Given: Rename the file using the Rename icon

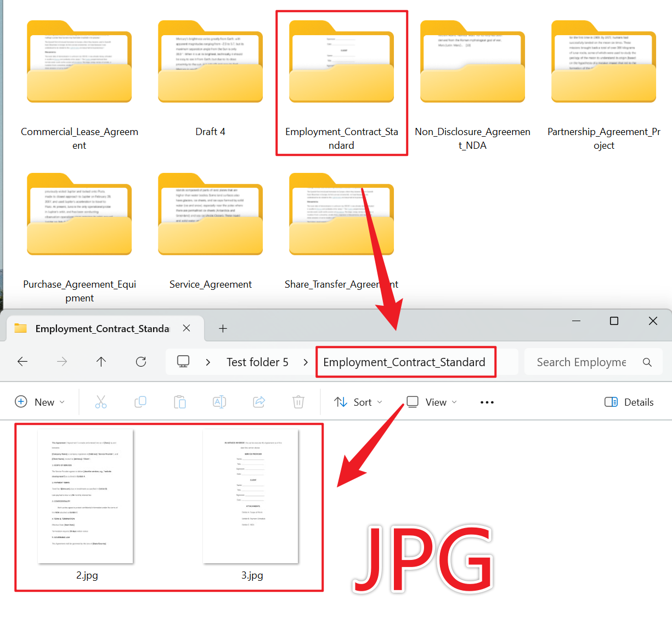Looking at the screenshot, I should coord(219,401).
